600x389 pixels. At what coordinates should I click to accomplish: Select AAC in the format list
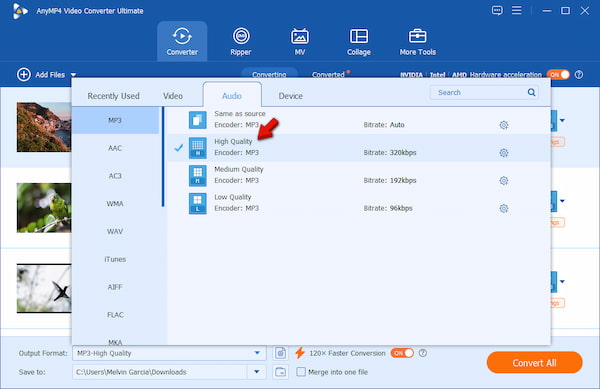pyautogui.click(x=115, y=148)
